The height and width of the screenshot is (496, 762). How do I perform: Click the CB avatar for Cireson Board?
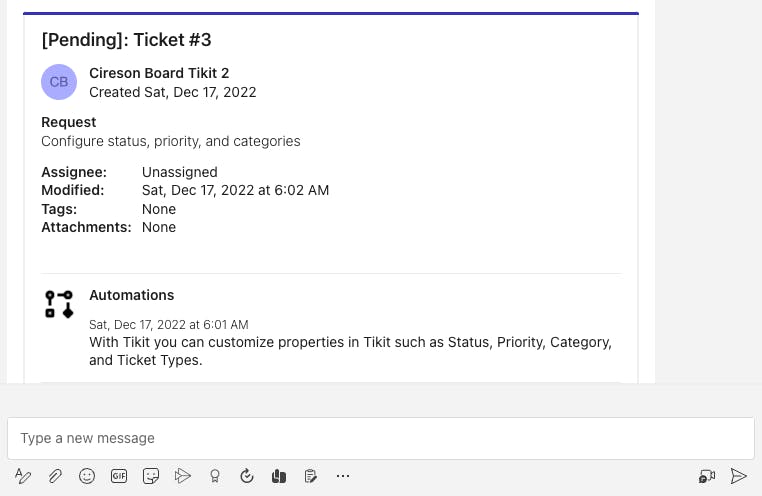59,82
